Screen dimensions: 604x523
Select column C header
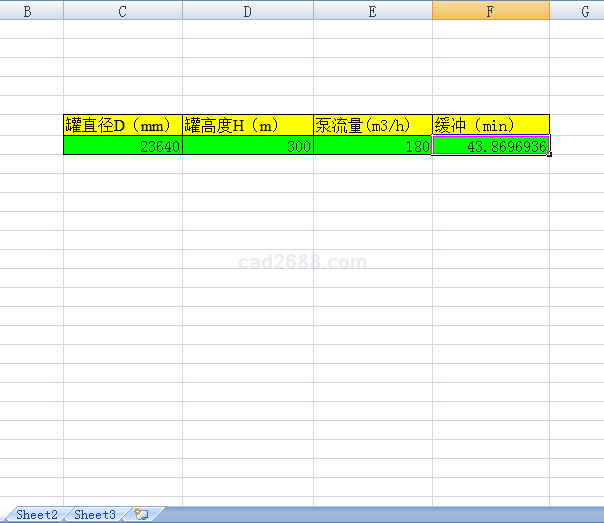122,11
